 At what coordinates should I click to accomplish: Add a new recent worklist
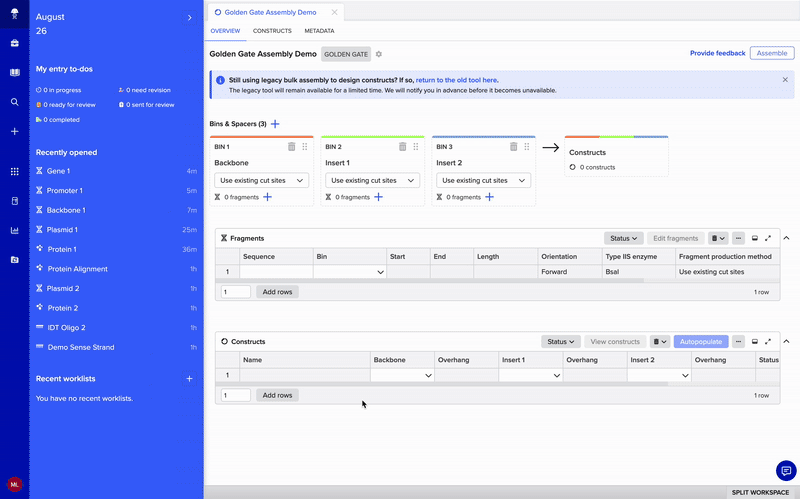pos(189,379)
